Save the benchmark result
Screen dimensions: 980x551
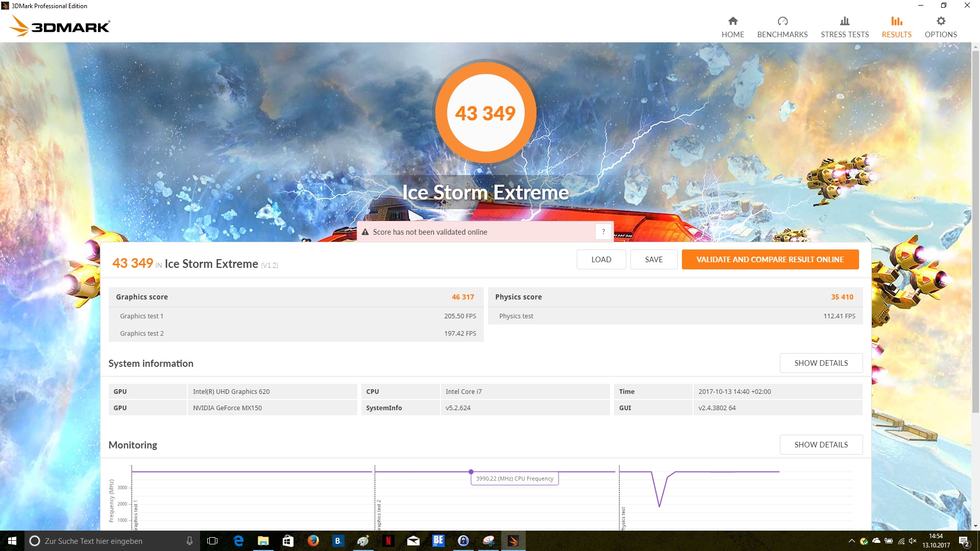[653, 259]
